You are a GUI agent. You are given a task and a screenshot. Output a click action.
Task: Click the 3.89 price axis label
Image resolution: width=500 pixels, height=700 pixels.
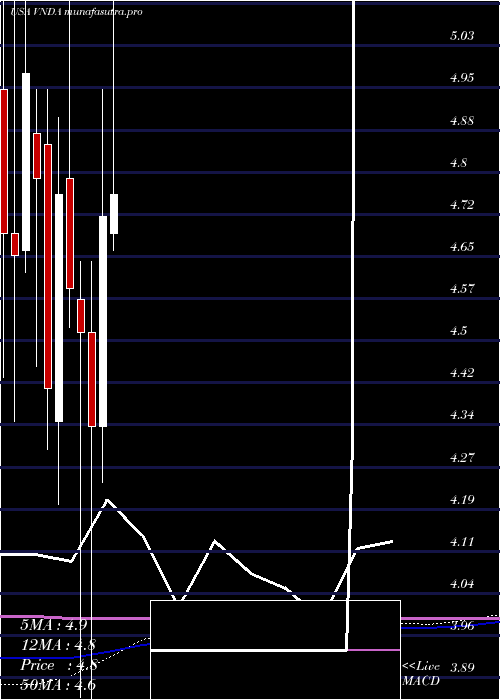coord(462,668)
